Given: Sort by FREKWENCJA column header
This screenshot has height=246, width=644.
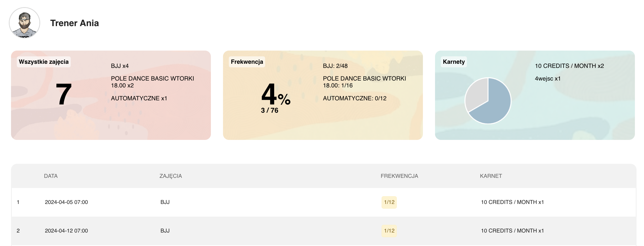Looking at the screenshot, I should (x=399, y=176).
